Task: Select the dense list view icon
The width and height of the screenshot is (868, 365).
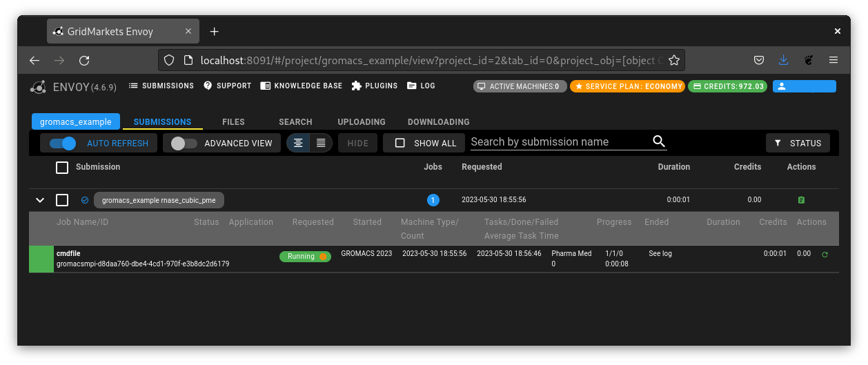Action: [321, 143]
